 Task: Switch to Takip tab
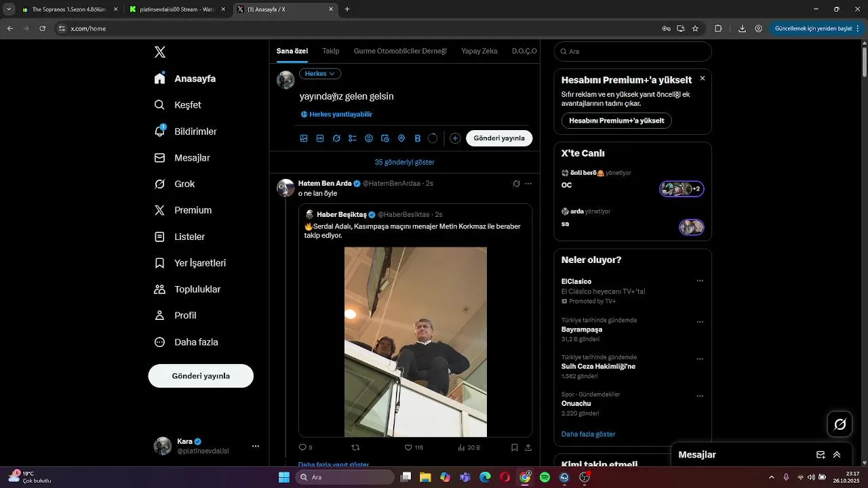(330, 51)
